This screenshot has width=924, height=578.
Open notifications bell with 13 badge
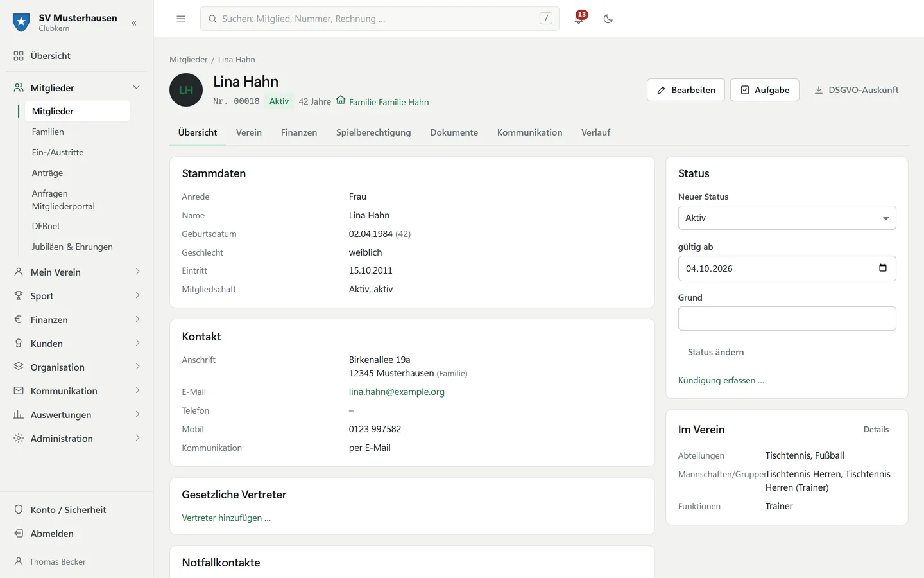coord(579,18)
